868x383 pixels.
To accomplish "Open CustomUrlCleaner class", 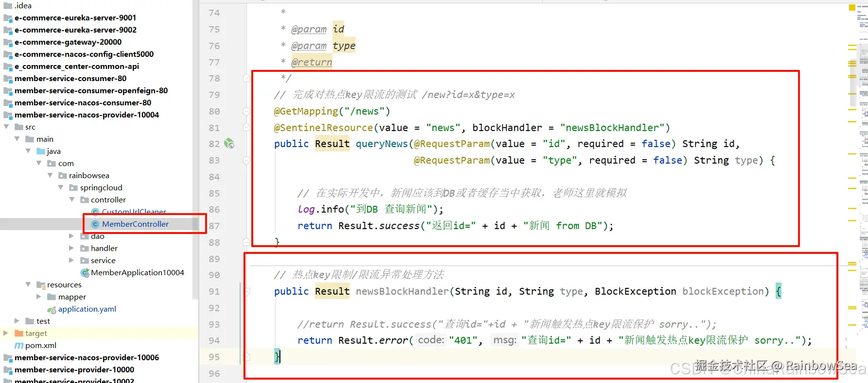I will [134, 212].
